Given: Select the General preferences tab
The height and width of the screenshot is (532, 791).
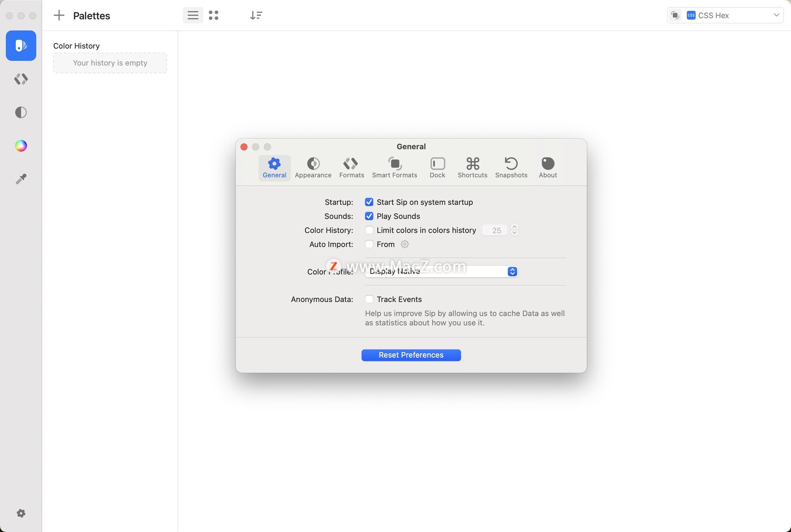Looking at the screenshot, I should pos(274,168).
